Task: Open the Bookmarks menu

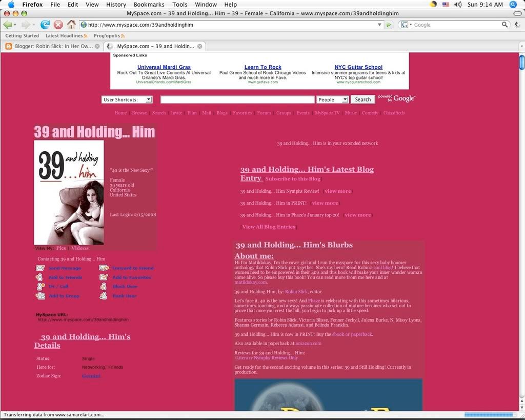Action: tap(149, 4)
